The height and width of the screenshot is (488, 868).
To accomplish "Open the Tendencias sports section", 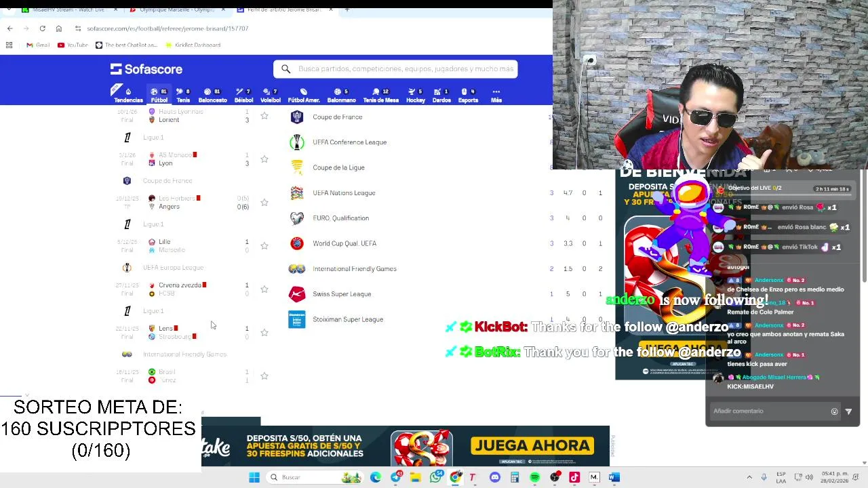I will (x=128, y=96).
